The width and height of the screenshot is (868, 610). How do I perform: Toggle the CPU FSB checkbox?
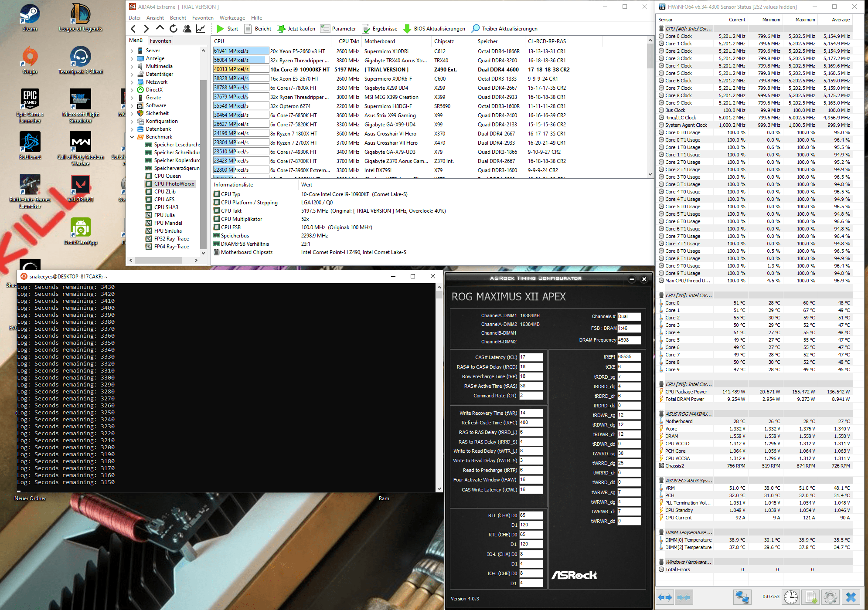[x=217, y=227]
